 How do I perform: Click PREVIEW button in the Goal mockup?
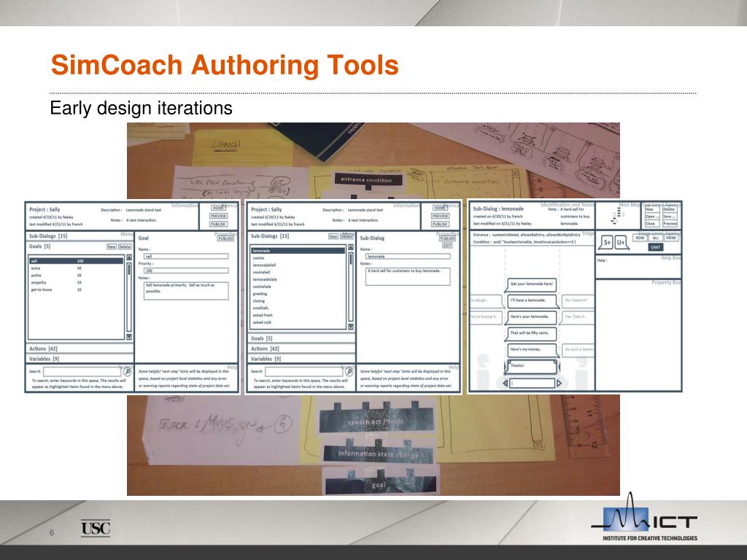click(218, 216)
